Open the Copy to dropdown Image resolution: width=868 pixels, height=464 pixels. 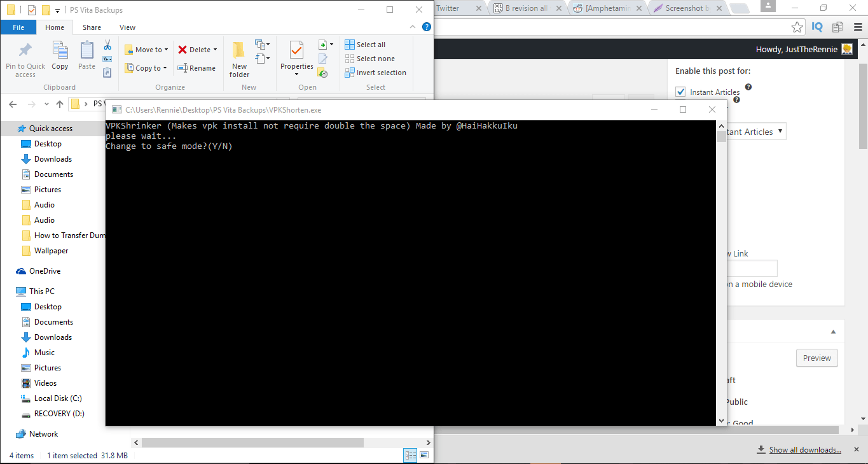(x=146, y=68)
